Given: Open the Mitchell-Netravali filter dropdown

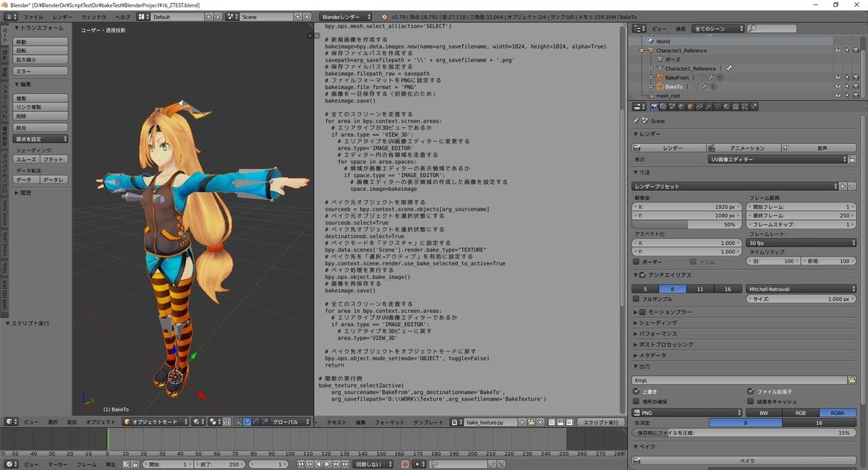Looking at the screenshot, I should 801,289.
